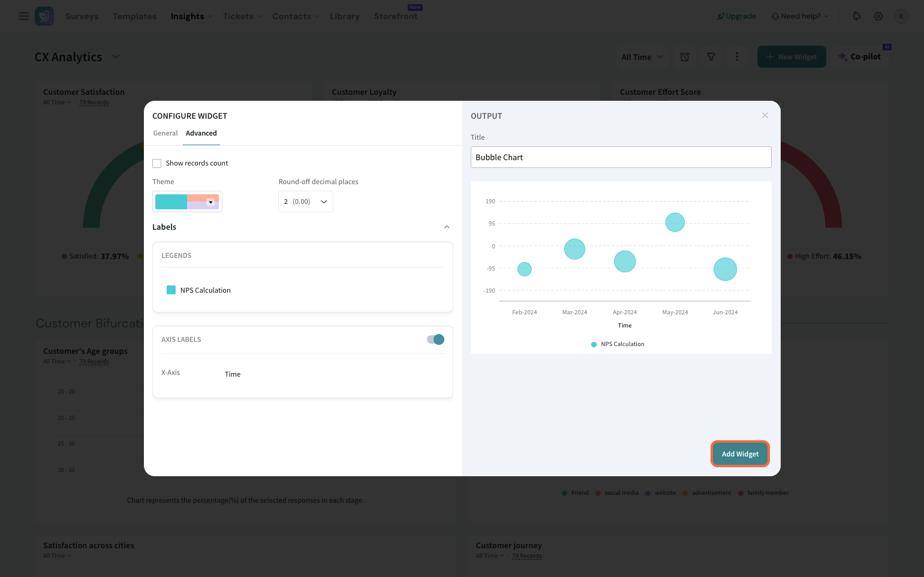This screenshot has width=924, height=577.
Task: Click the SurveySparrow logo icon
Action: 44,16
